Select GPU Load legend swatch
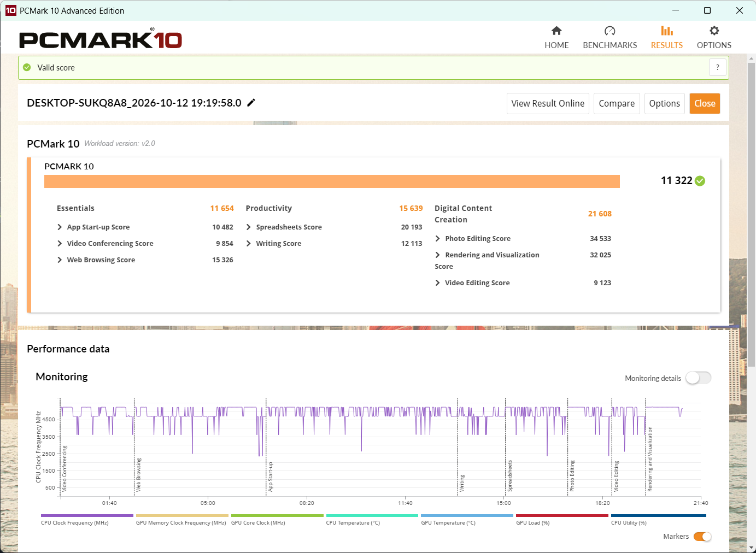This screenshot has height=553, width=756. point(562,515)
